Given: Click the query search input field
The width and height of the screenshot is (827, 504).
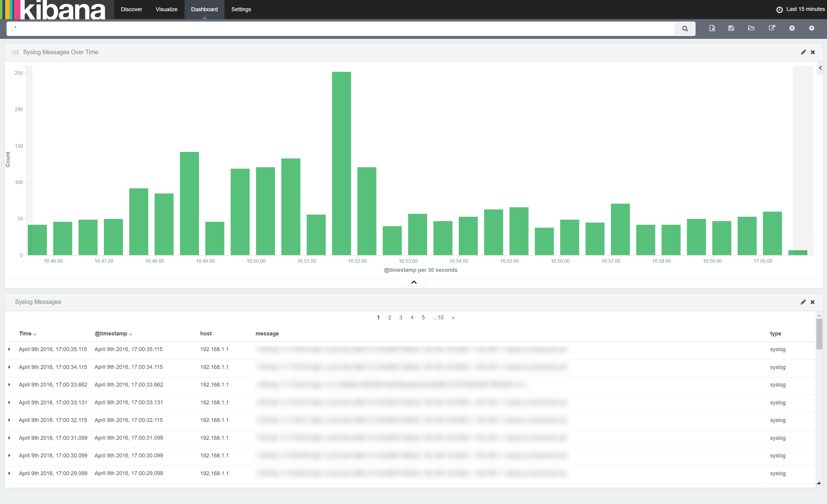Looking at the screenshot, I should pos(341,28).
